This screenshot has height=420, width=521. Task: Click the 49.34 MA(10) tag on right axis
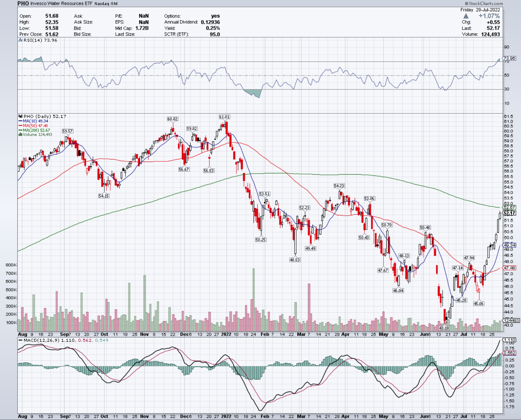click(x=510, y=245)
